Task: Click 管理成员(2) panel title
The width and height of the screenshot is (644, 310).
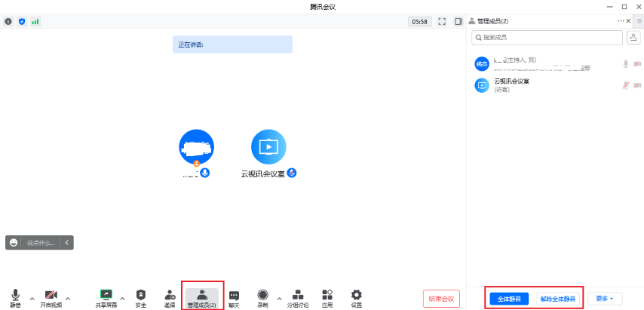Action: (x=493, y=21)
